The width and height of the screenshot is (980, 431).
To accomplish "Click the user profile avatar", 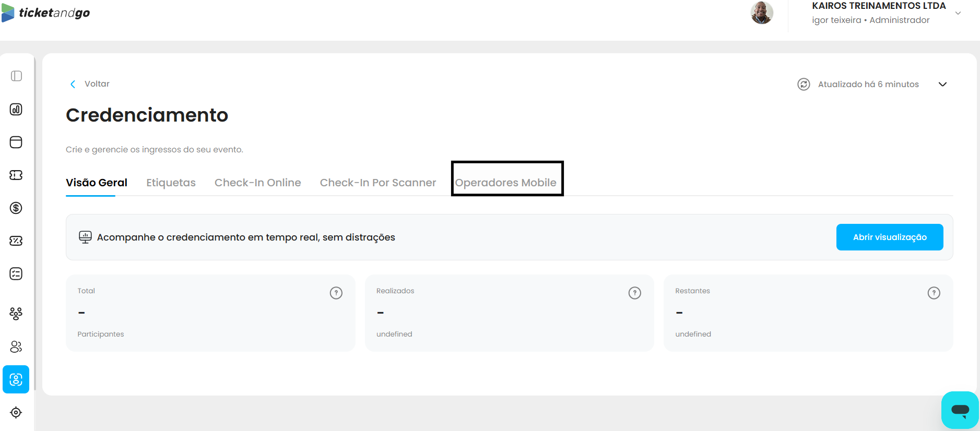I will pos(762,13).
